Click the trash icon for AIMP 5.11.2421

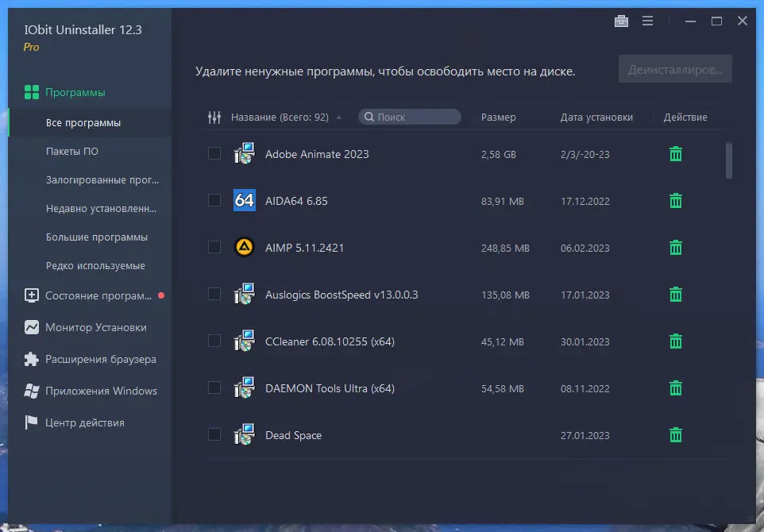click(675, 248)
